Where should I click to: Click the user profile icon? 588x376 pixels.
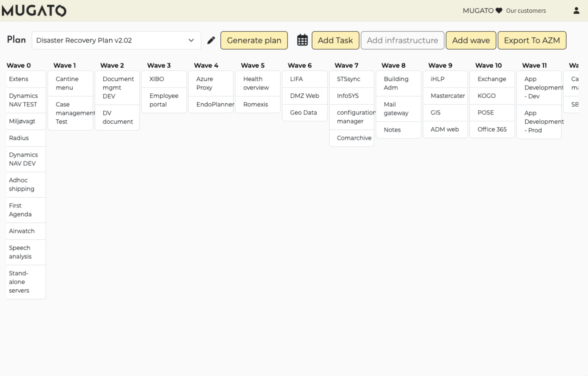tap(576, 11)
